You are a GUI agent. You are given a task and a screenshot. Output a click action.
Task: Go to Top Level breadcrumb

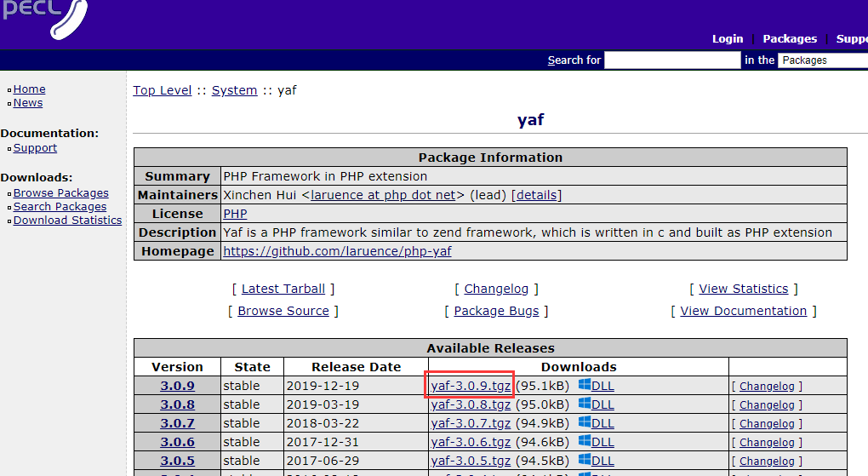163,90
